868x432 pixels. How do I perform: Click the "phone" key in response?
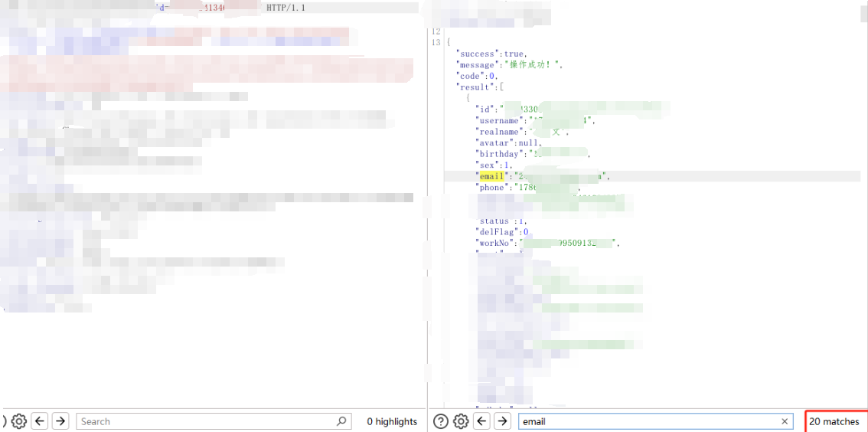pos(491,187)
